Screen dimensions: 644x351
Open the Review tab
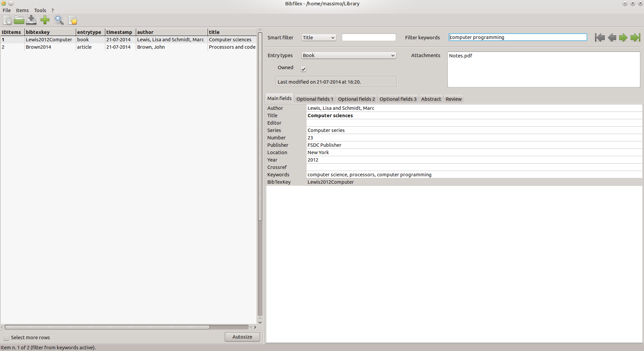click(x=453, y=99)
